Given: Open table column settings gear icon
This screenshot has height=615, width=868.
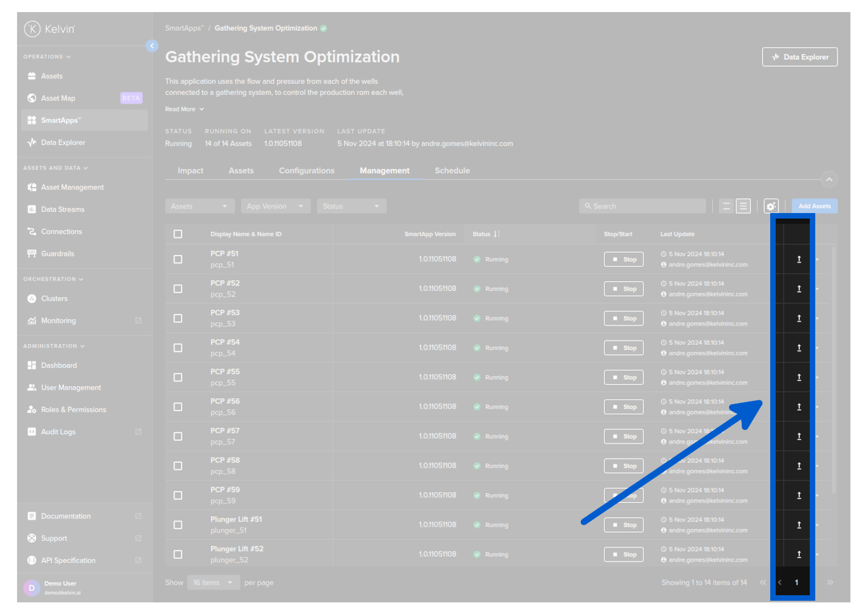Looking at the screenshot, I should [771, 206].
